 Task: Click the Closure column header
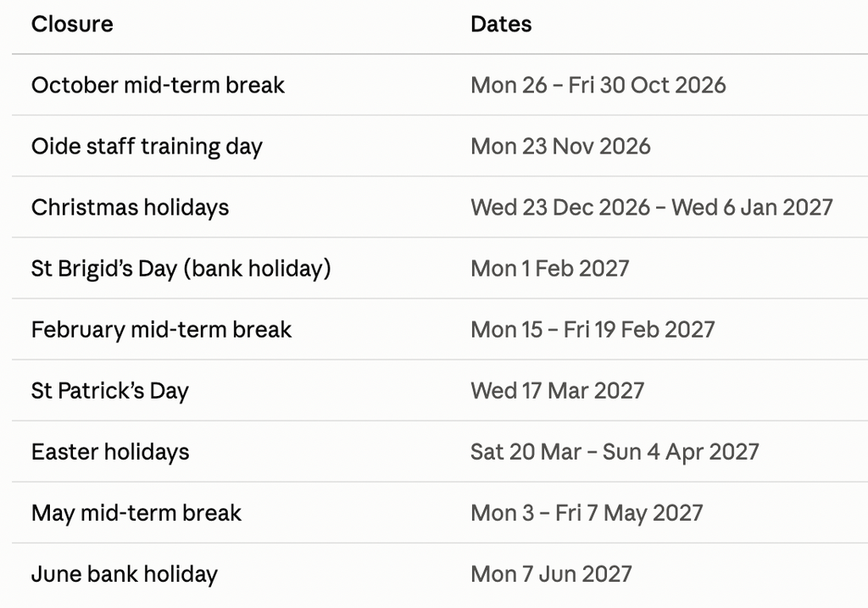click(x=72, y=24)
